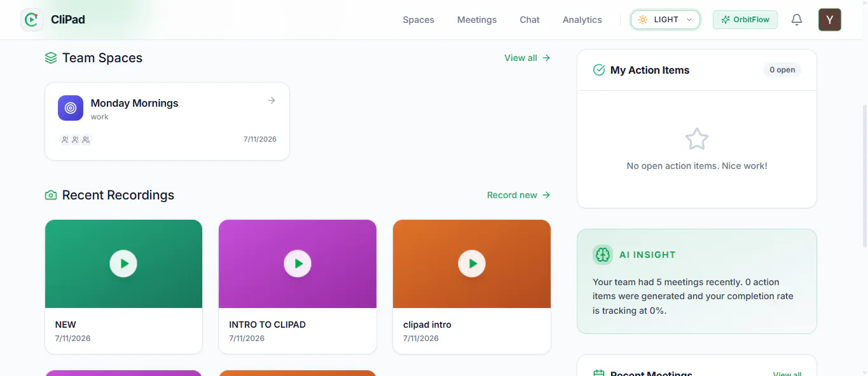Click the INTRO TO CLIPAD title
Image resolution: width=868 pixels, height=376 pixels.
coord(267,325)
